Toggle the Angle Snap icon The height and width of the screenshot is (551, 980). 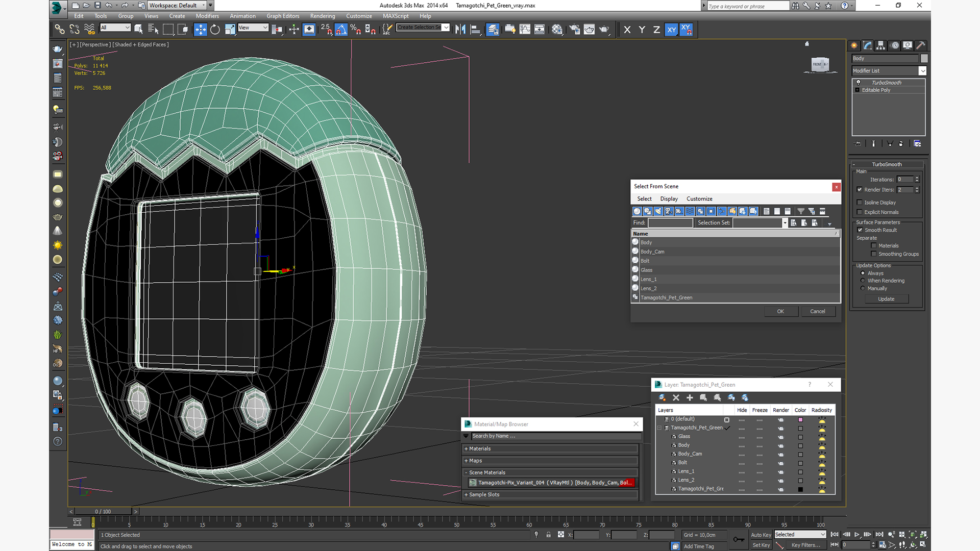(341, 30)
